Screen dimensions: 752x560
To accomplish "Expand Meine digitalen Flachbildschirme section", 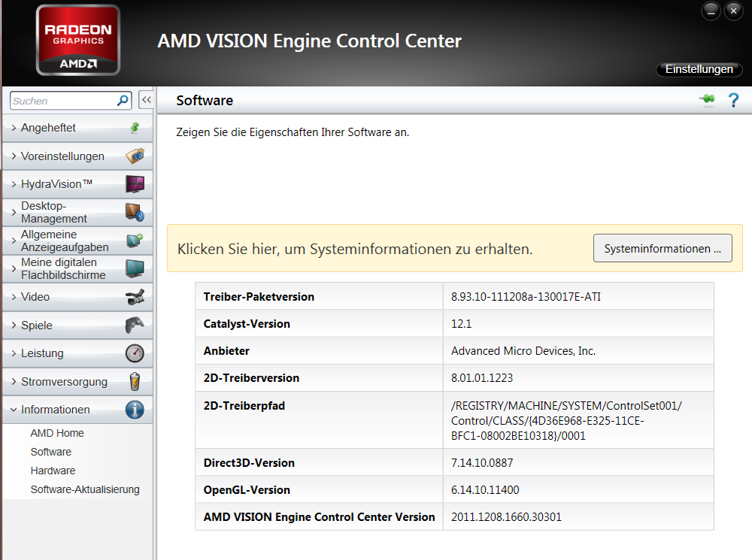I will (x=59, y=268).
